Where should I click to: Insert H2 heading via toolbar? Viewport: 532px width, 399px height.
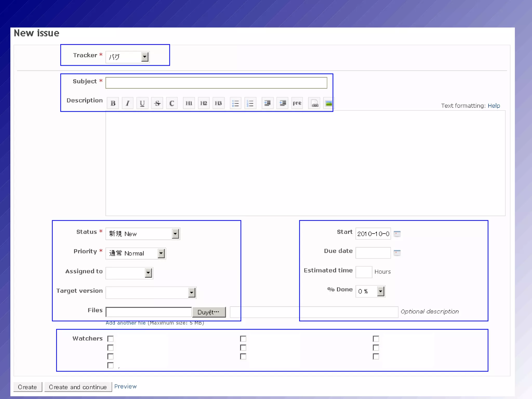coord(203,103)
